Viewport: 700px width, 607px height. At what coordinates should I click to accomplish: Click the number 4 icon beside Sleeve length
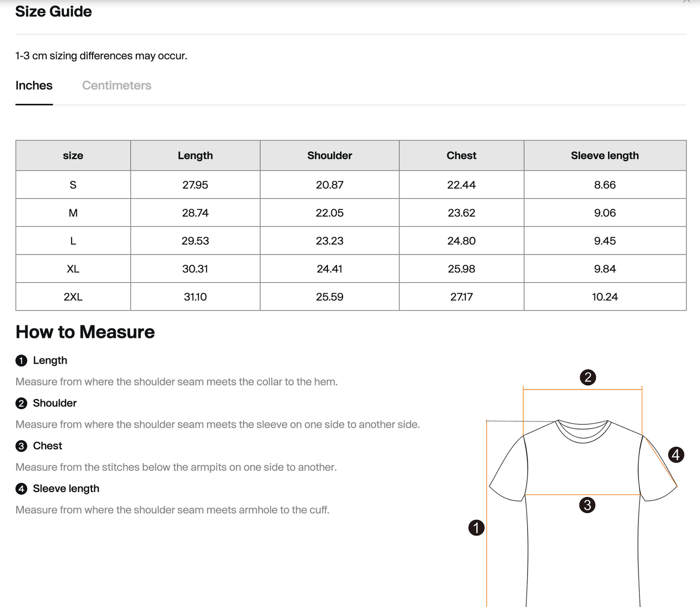click(x=21, y=489)
